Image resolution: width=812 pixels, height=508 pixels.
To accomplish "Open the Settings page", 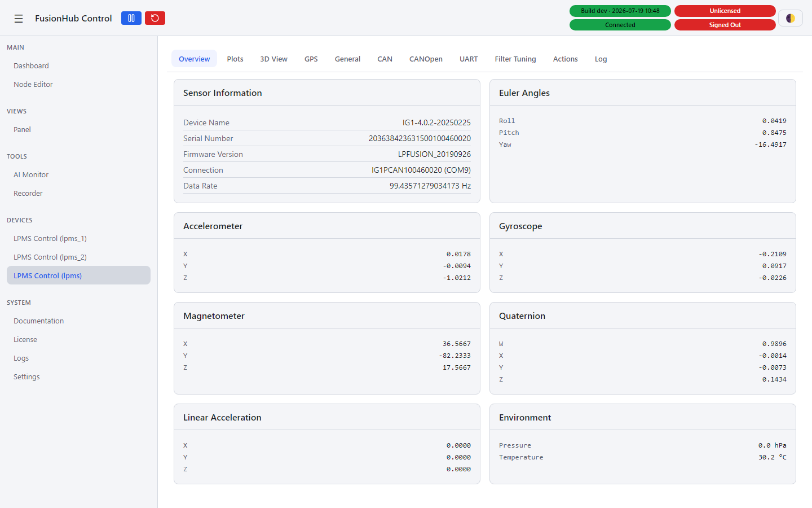I will pos(78,377).
